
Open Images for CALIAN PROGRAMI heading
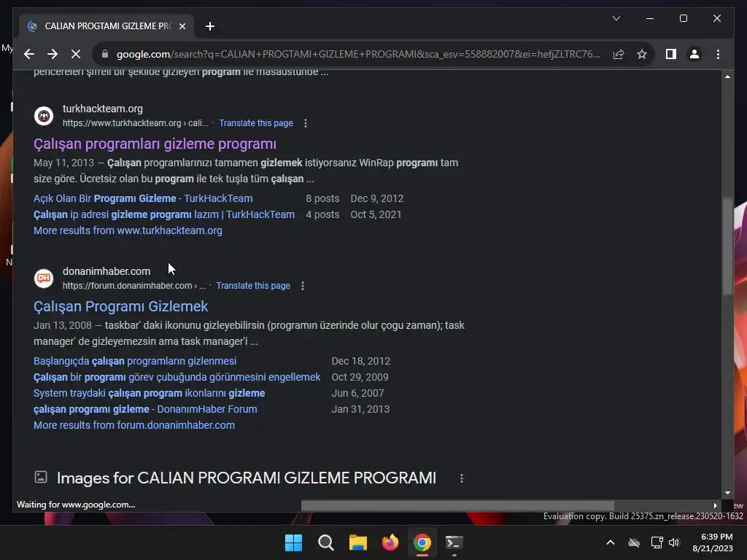click(x=247, y=478)
